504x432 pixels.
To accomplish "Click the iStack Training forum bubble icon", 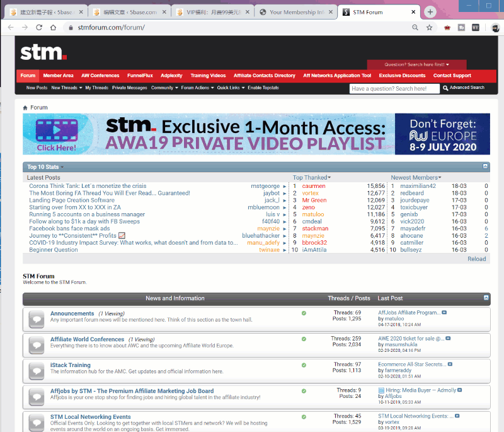I will pyautogui.click(x=37, y=371).
